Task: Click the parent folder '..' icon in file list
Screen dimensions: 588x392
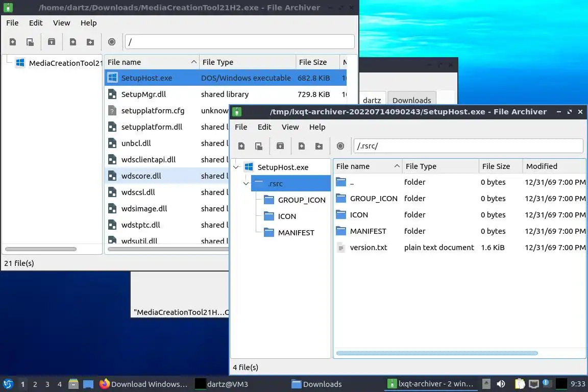Action: pyautogui.click(x=341, y=182)
